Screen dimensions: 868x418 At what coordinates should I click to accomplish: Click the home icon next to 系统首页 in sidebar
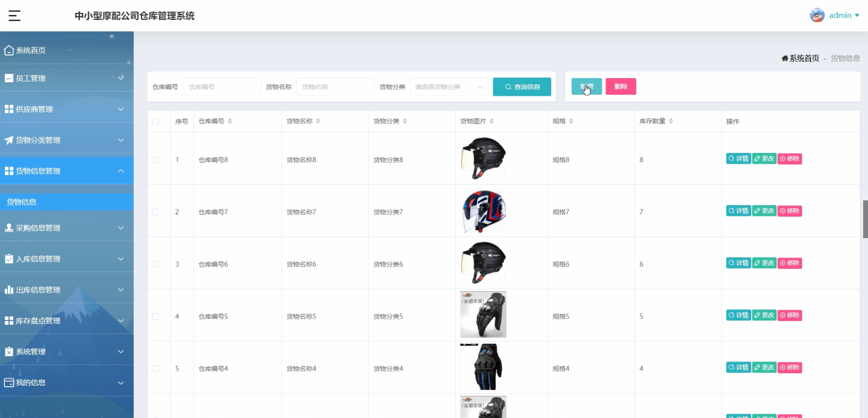(9, 50)
